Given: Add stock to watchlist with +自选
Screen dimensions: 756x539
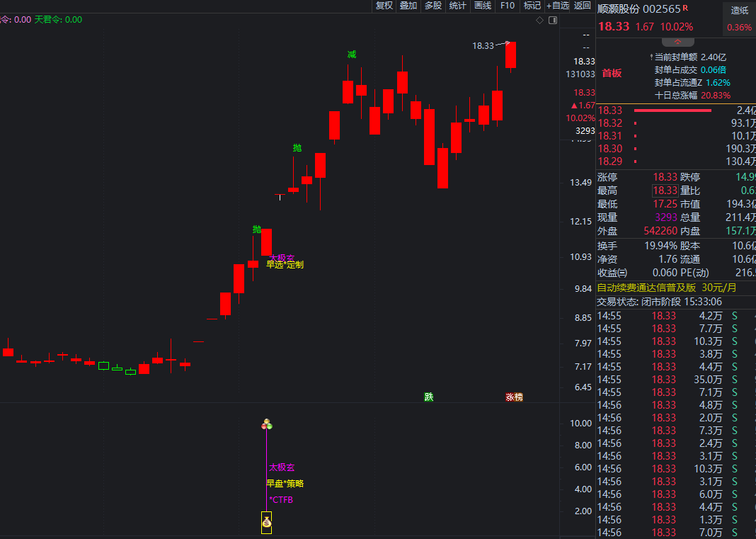Looking at the screenshot, I should click(558, 6).
